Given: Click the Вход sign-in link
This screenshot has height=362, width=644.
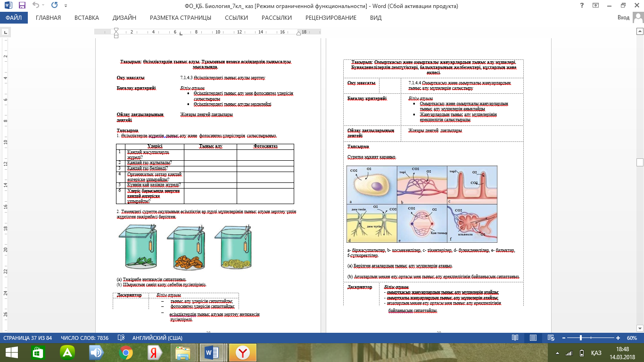Looking at the screenshot, I should point(623,18).
